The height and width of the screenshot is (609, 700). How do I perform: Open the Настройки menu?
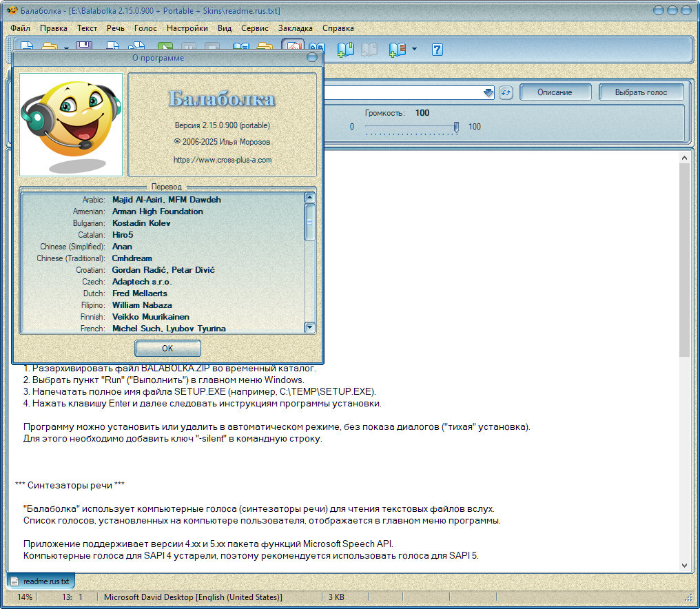coord(187,28)
